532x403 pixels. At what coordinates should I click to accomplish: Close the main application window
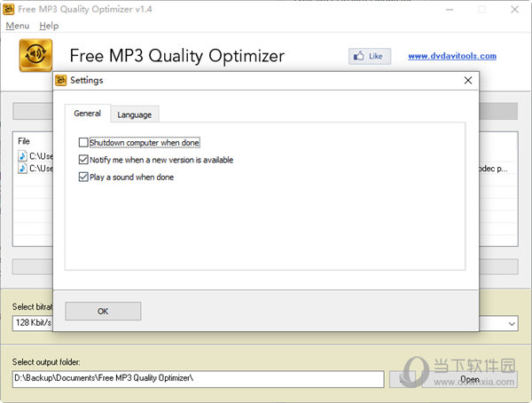(514, 10)
